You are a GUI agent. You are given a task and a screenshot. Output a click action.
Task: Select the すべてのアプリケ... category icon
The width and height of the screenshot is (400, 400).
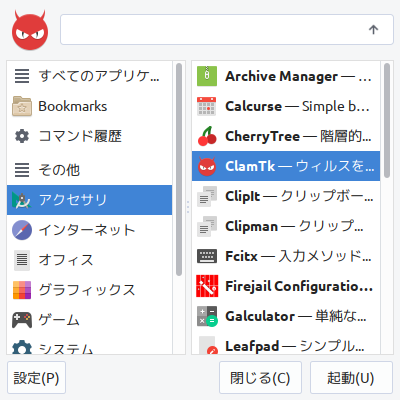pos(22,76)
